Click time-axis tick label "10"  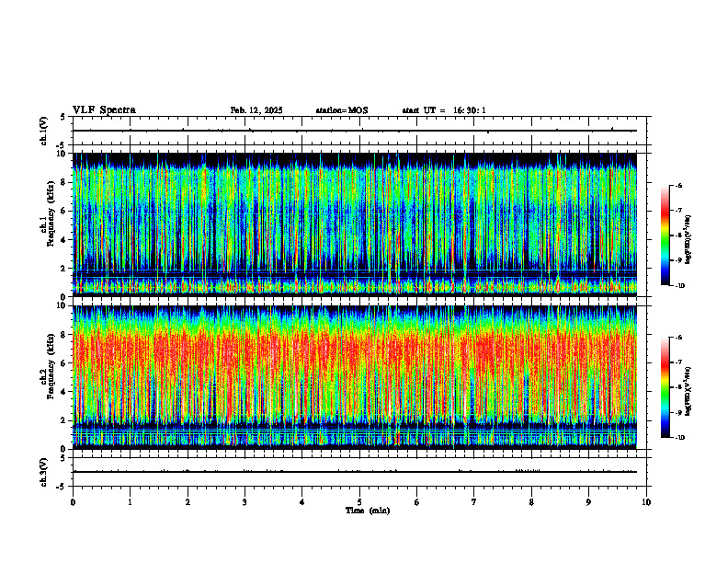pyautogui.click(x=646, y=502)
